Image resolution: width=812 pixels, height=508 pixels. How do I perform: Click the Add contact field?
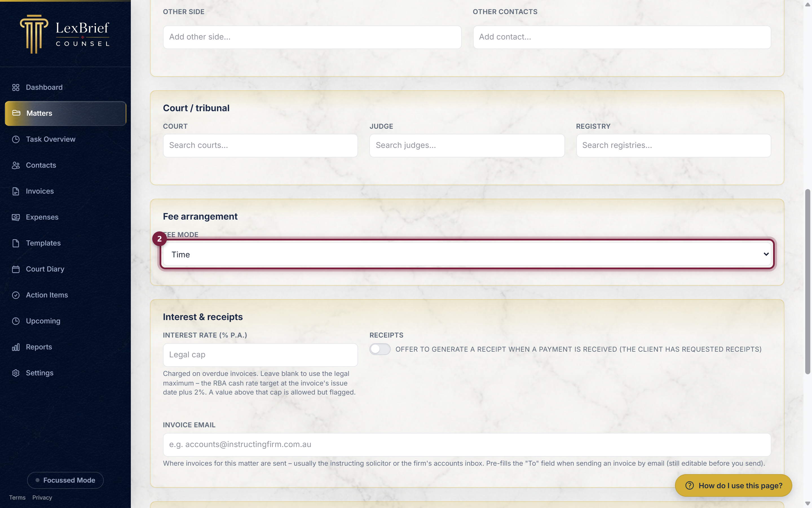click(622, 37)
